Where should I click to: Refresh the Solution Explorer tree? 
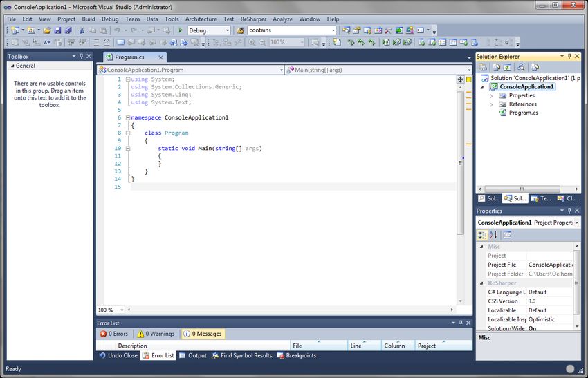click(x=507, y=68)
